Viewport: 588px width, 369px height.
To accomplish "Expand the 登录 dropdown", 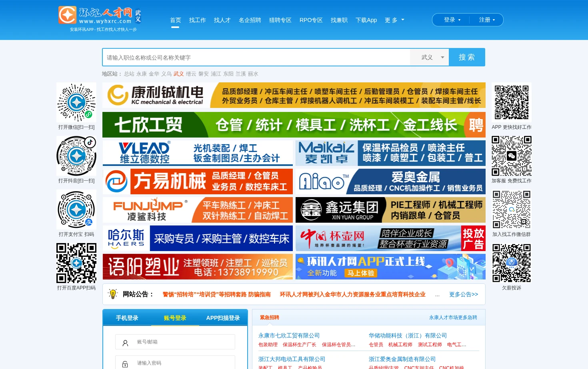I will 452,20.
